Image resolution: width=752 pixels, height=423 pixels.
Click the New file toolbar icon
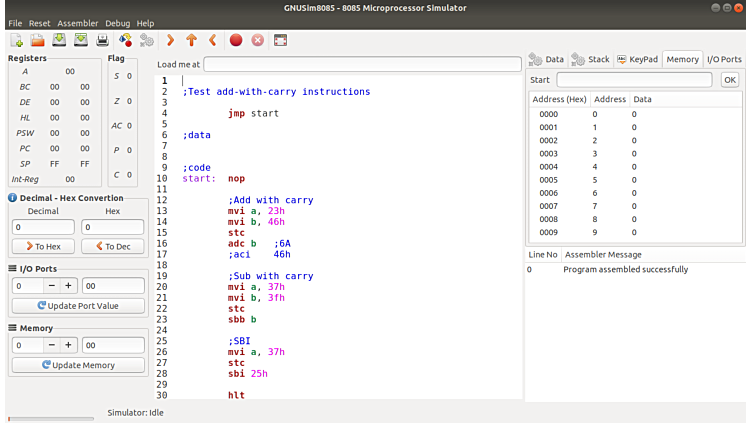coord(16,40)
